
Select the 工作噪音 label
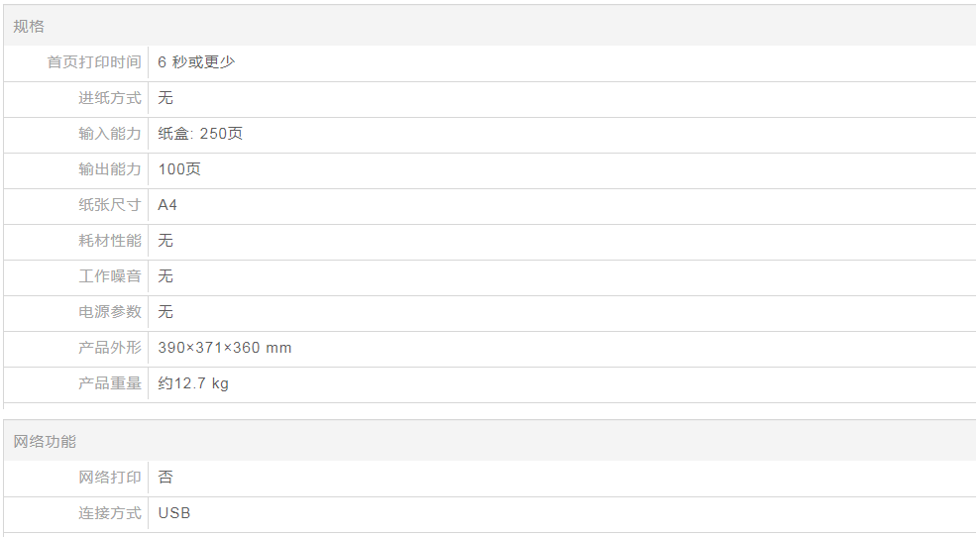pos(110,276)
